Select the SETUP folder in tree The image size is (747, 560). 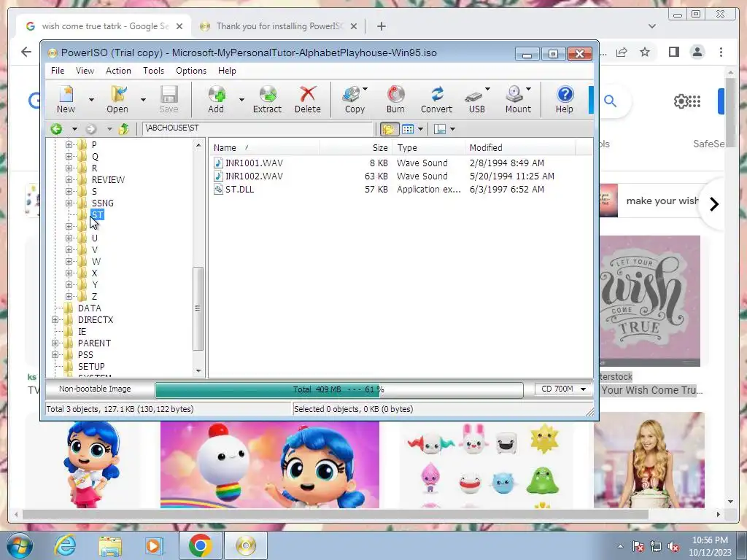91,366
